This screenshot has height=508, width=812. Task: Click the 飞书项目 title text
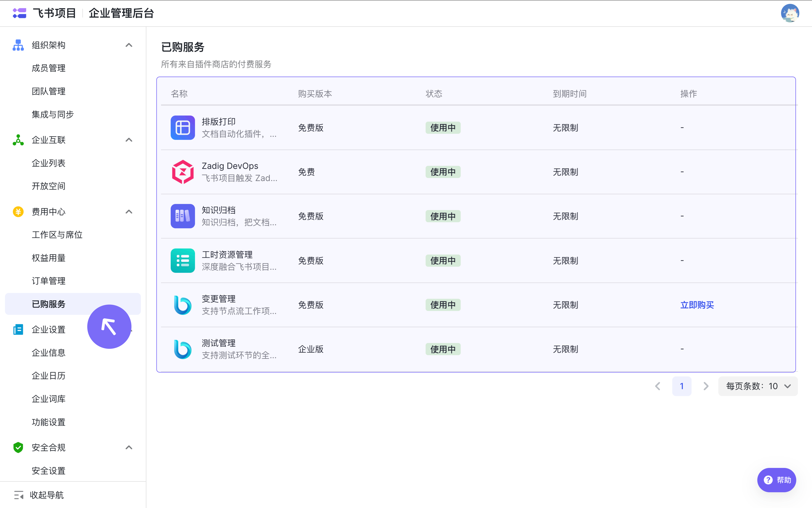coord(54,13)
